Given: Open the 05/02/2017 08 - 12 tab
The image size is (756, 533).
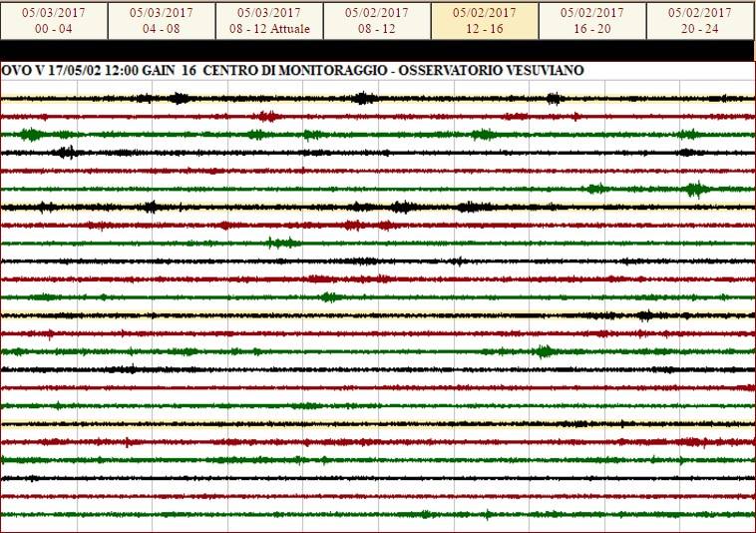Looking at the screenshot, I should (377, 20).
